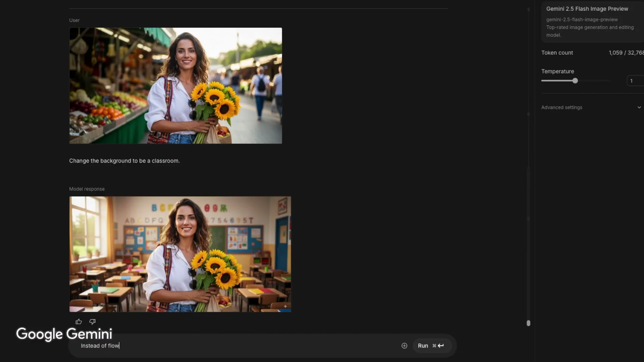Click the vertical scrollbar thumb

(529, 323)
